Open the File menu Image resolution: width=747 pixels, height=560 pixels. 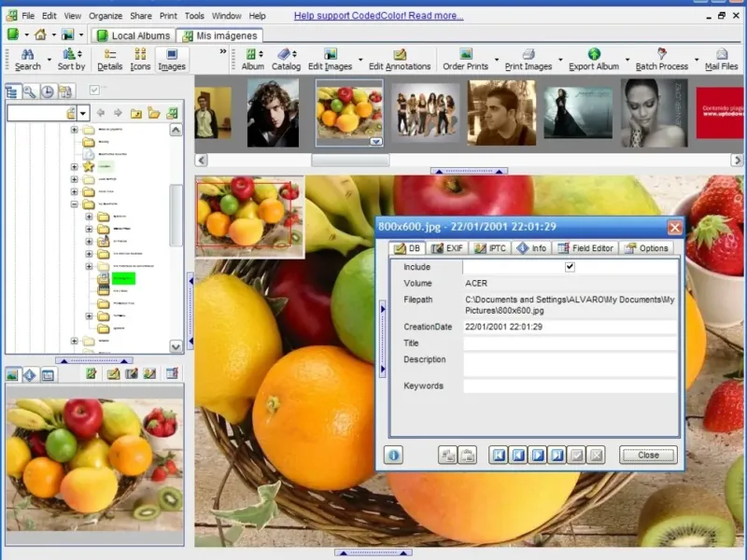[28, 16]
